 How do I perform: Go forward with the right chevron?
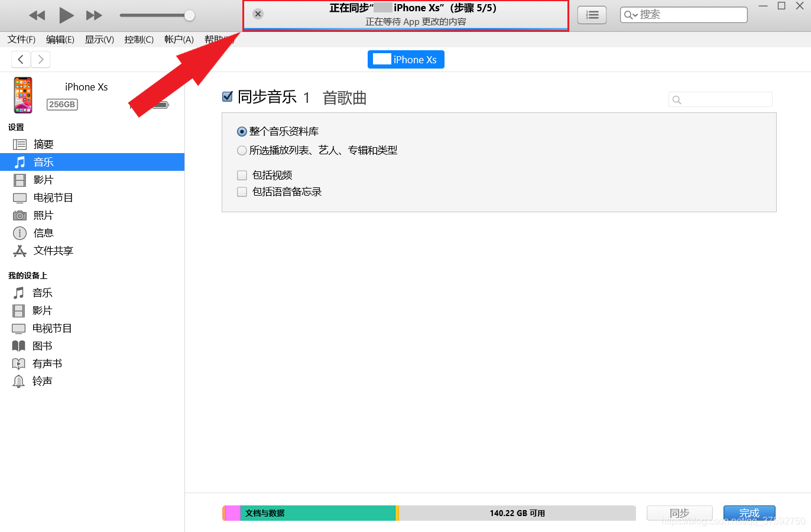tap(40, 59)
